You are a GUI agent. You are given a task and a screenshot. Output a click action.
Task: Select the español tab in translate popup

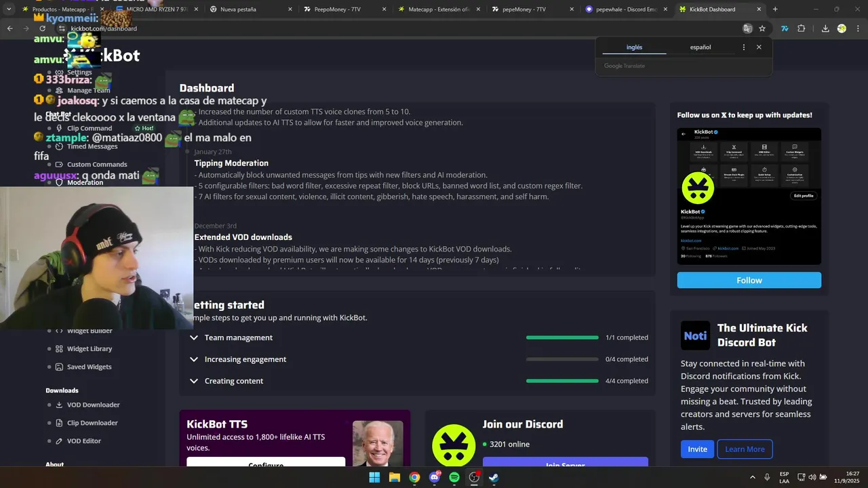tap(701, 47)
